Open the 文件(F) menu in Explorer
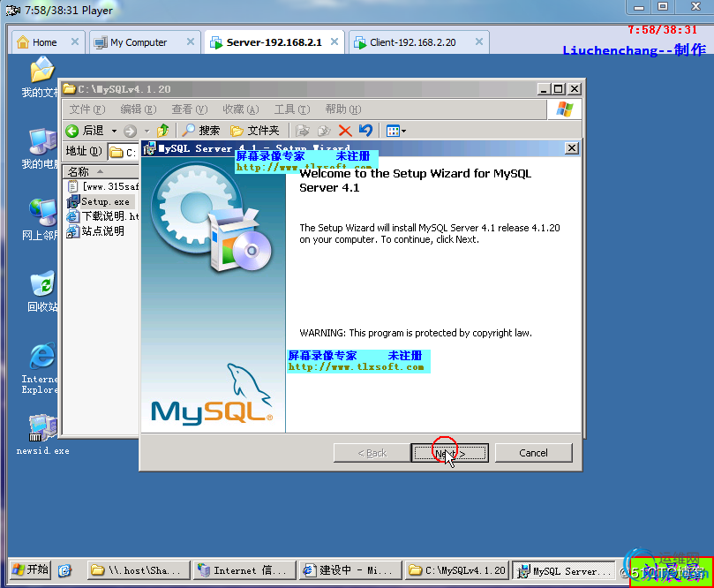Screen dimensions: 714x588 [x=87, y=109]
